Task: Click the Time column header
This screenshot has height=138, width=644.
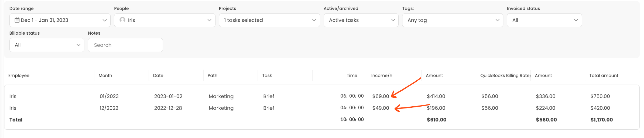Action: (352, 75)
